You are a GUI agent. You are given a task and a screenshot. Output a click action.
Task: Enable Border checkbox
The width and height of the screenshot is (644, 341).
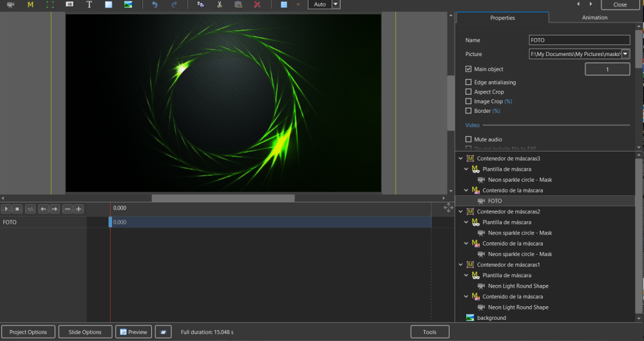[468, 111]
